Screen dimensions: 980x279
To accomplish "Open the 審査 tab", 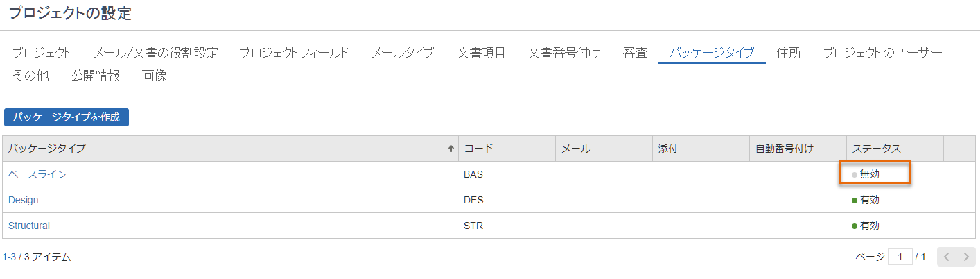I will [x=635, y=53].
